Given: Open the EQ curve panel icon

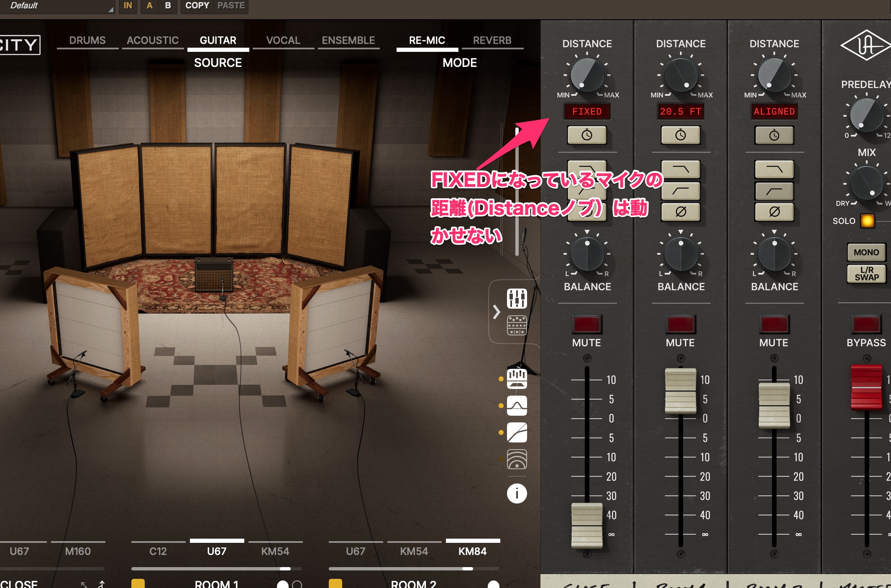Looking at the screenshot, I should (x=517, y=406).
